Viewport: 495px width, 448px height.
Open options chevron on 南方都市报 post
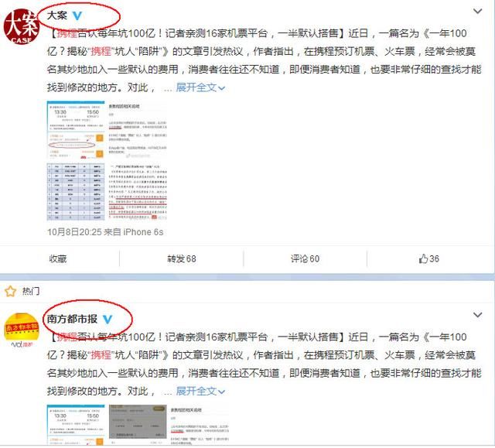click(478, 315)
